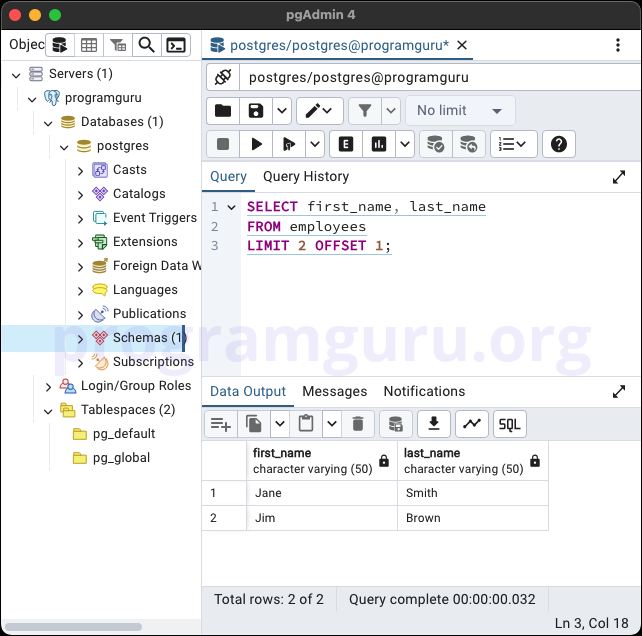The height and width of the screenshot is (636, 642).
Task: Open the three-dot tab menu
Action: pos(618,45)
